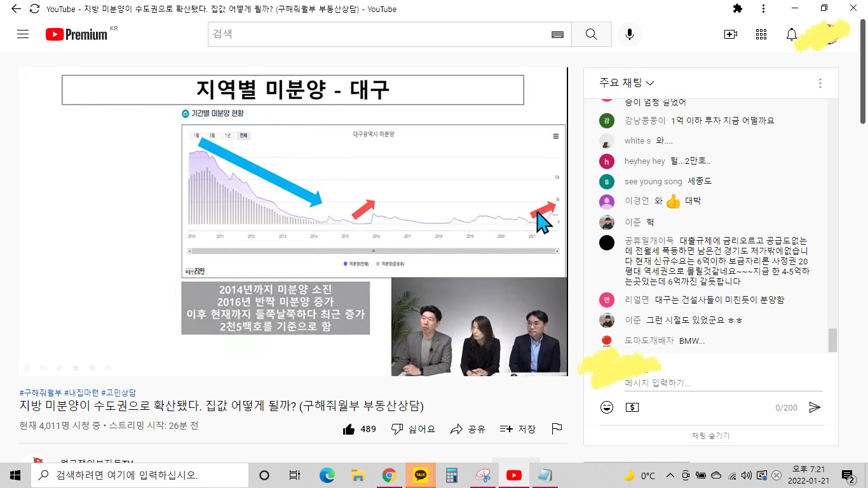Report the video using flag icon
Image resolution: width=868 pixels, height=488 pixels.
[x=557, y=429]
